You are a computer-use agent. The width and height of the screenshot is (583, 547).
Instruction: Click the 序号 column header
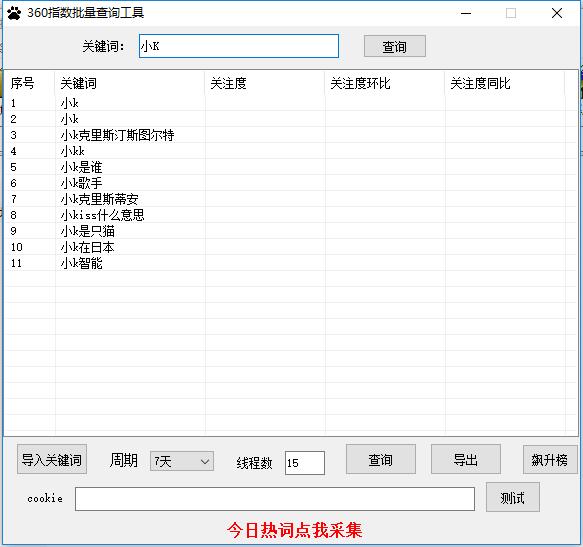click(x=22, y=83)
